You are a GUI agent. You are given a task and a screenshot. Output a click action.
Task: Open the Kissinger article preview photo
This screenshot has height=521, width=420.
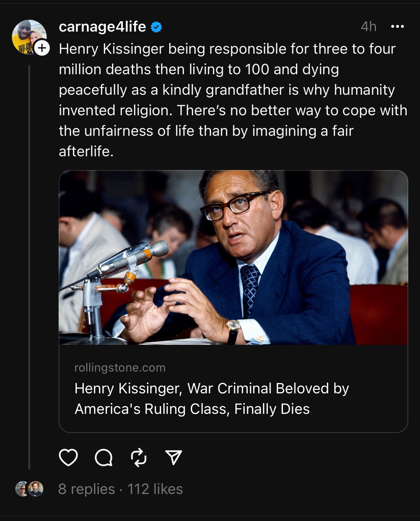233,257
